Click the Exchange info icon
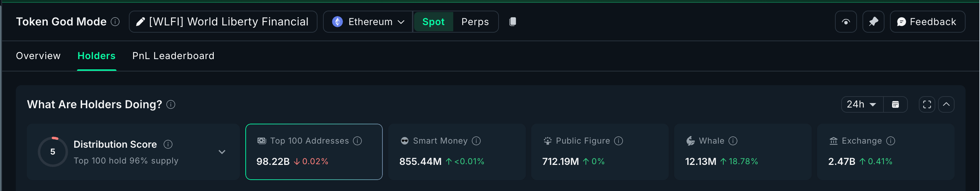Viewport: 980px width, 191px height. 891,141
